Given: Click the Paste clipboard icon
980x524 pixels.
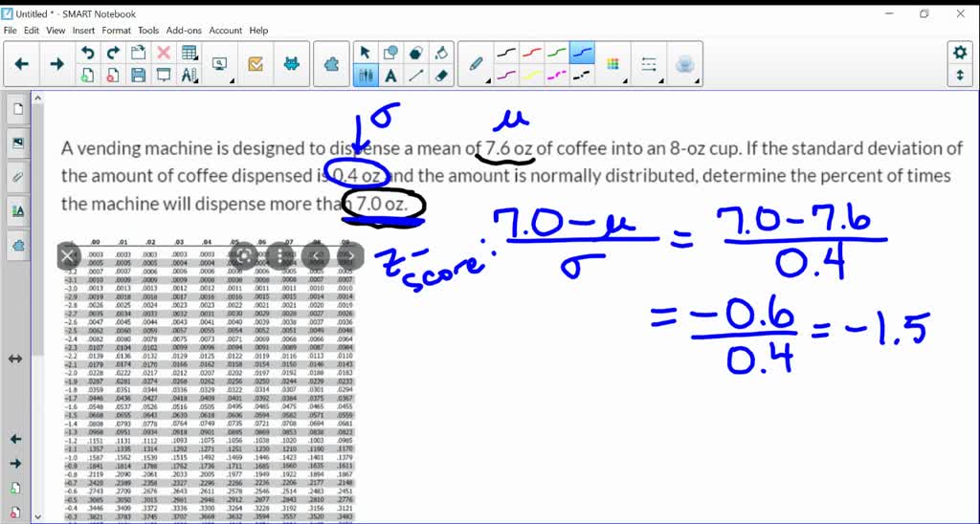Looking at the screenshot, I should click(x=138, y=53).
